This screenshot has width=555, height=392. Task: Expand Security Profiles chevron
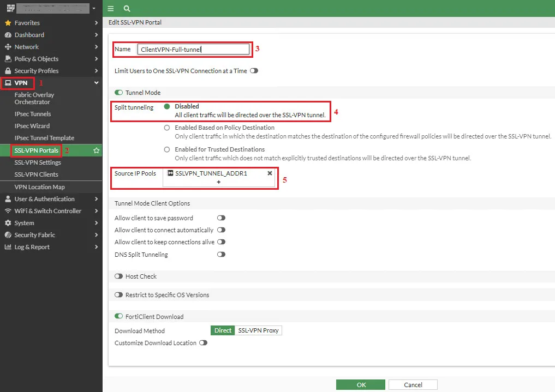(96, 71)
